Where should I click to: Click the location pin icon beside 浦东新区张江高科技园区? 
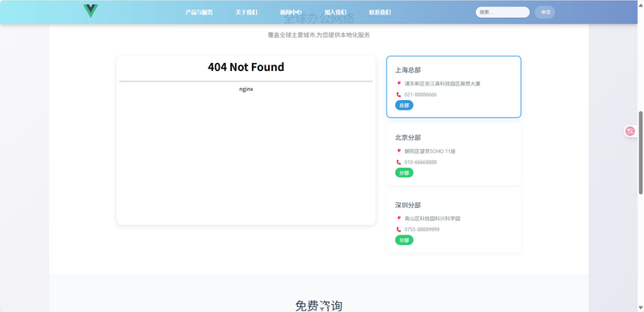click(x=398, y=83)
